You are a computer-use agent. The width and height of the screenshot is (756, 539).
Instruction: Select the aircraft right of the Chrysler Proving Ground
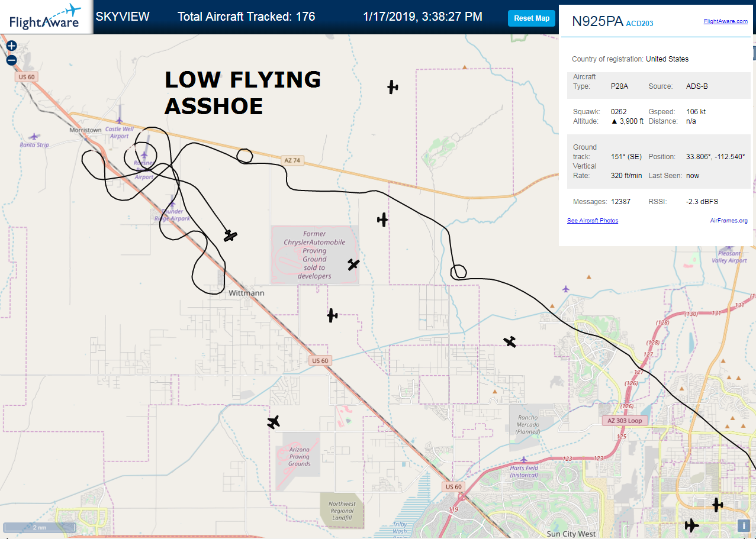coord(382,220)
